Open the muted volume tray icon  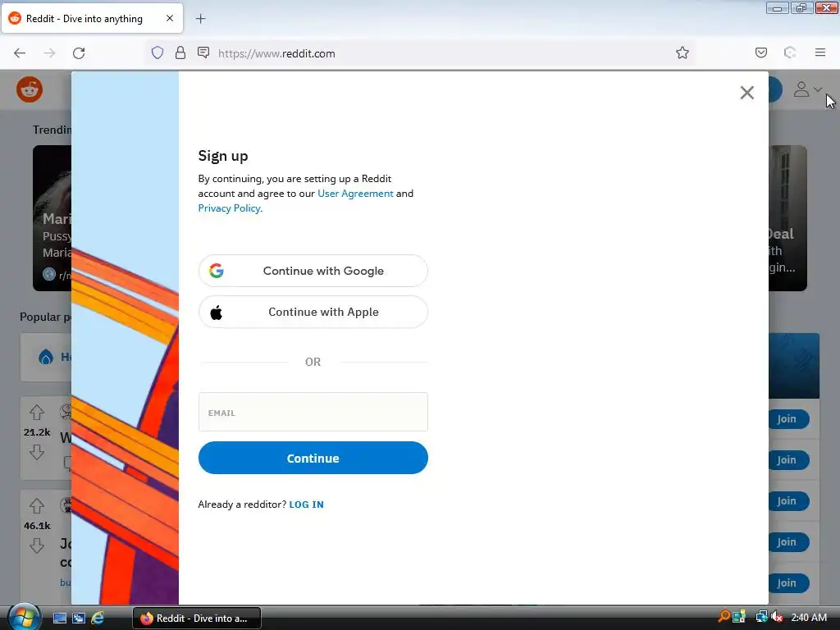pos(778,617)
